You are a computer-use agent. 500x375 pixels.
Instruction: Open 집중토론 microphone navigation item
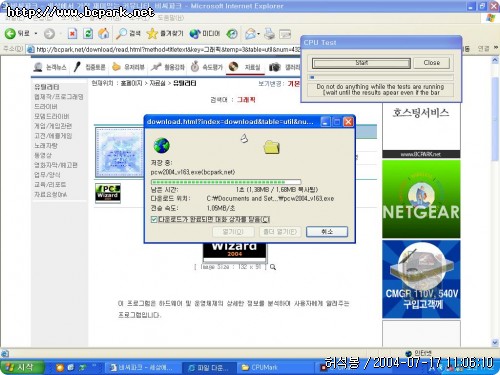click(89, 67)
